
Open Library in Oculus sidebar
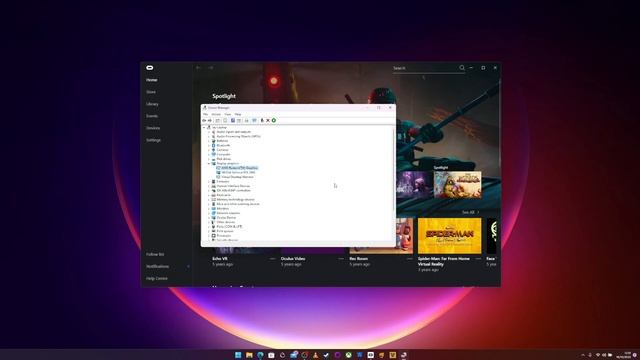tap(152, 104)
